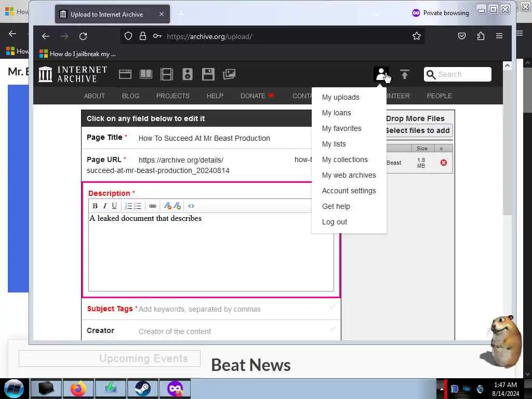Open the private browsing Firefox taskbar icon
The height and width of the screenshot is (399, 532).
(175, 389)
